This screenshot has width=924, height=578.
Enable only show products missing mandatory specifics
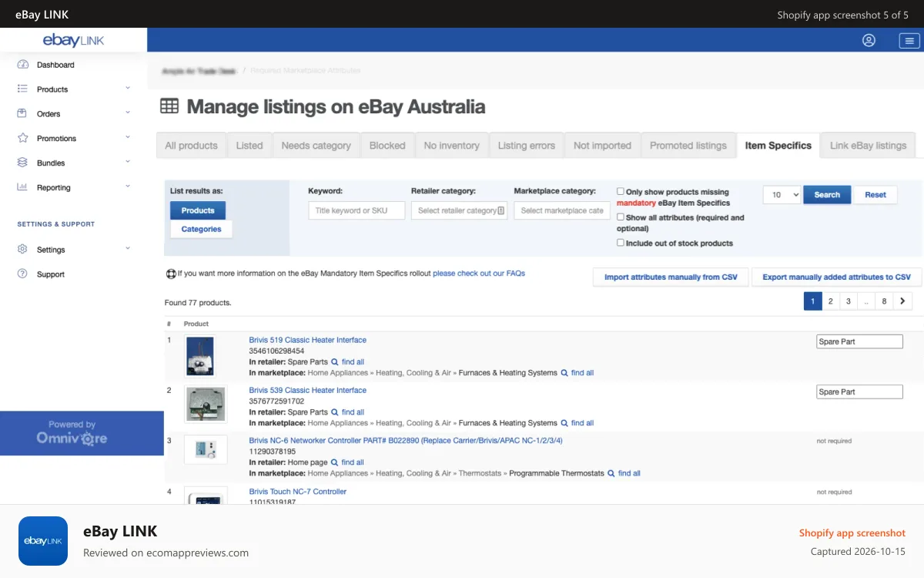(621, 191)
